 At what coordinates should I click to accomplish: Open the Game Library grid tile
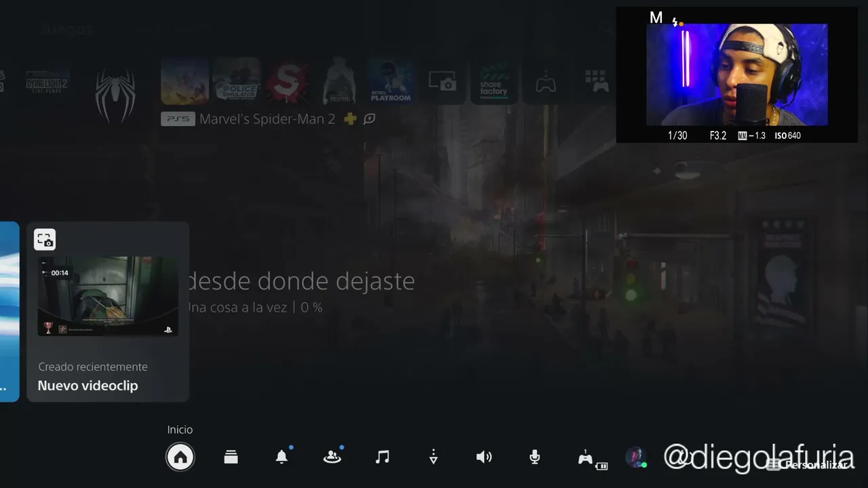(597, 81)
